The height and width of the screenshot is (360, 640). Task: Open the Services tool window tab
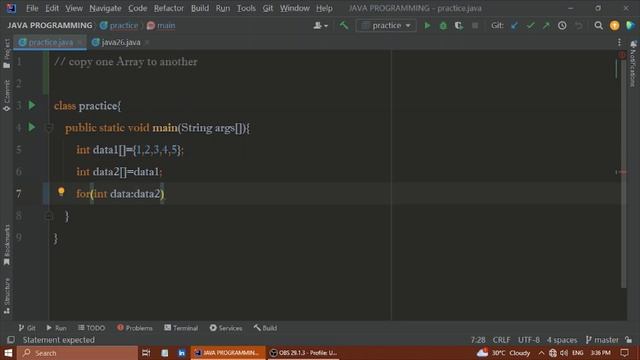226,328
